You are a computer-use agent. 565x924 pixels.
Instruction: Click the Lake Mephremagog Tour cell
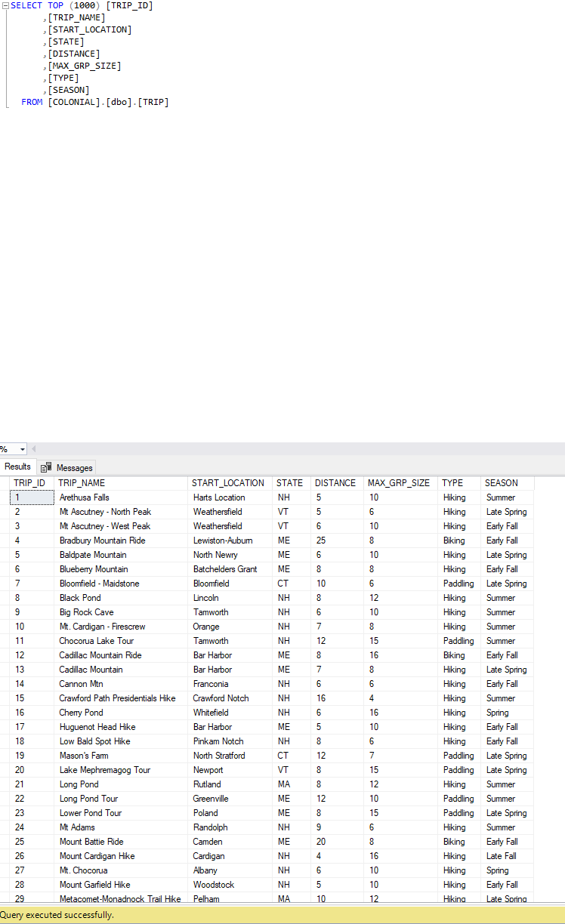tap(122, 770)
